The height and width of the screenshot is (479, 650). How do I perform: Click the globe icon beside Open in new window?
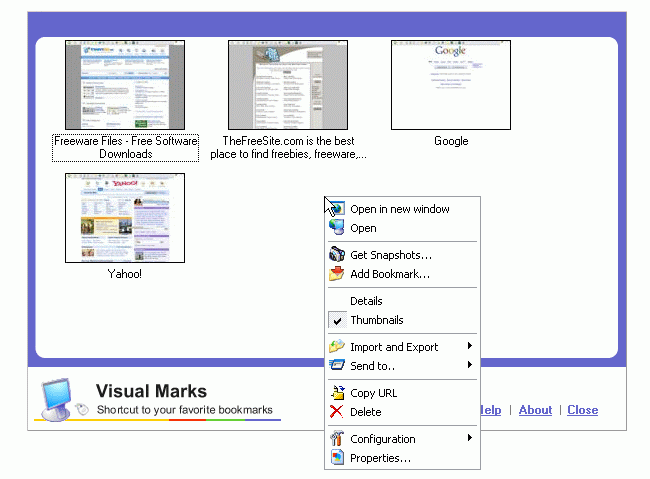(337, 209)
